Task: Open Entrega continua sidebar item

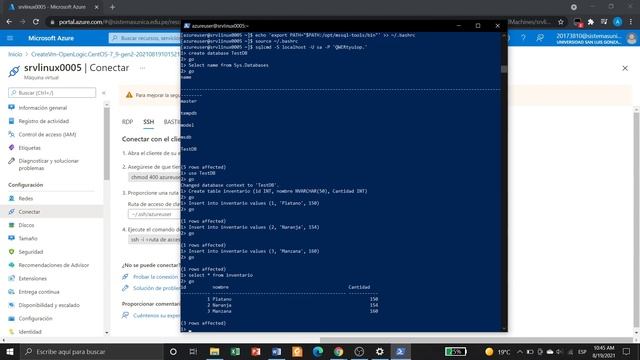Action: (x=39, y=292)
